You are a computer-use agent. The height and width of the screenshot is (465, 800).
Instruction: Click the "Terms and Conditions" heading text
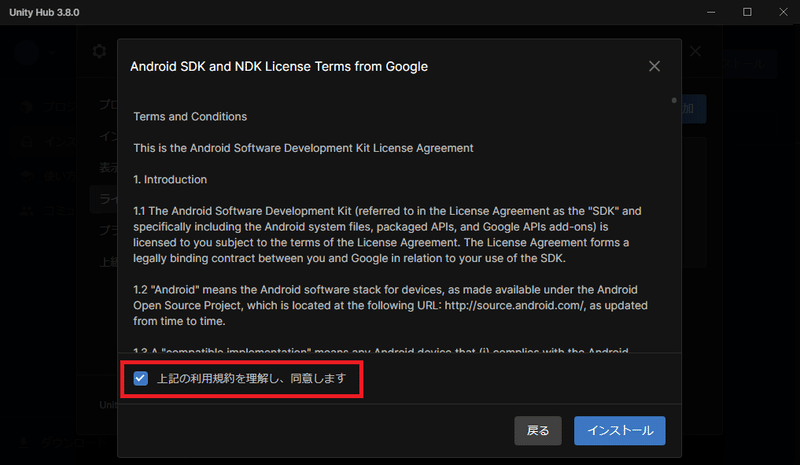click(190, 116)
